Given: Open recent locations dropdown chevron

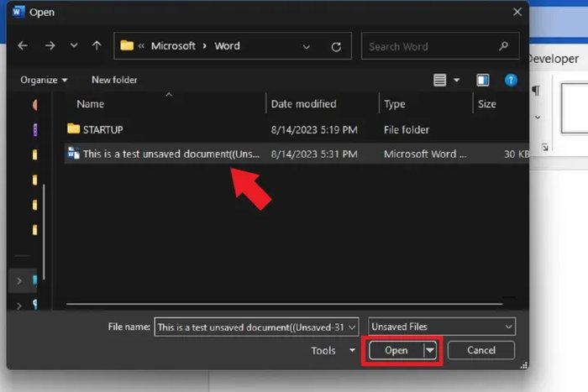Looking at the screenshot, I should pos(73,46).
